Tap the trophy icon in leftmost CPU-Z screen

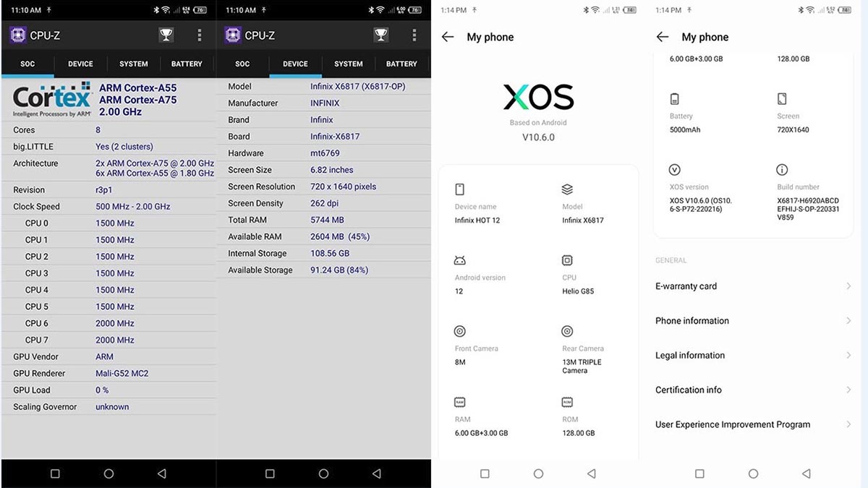(x=166, y=35)
